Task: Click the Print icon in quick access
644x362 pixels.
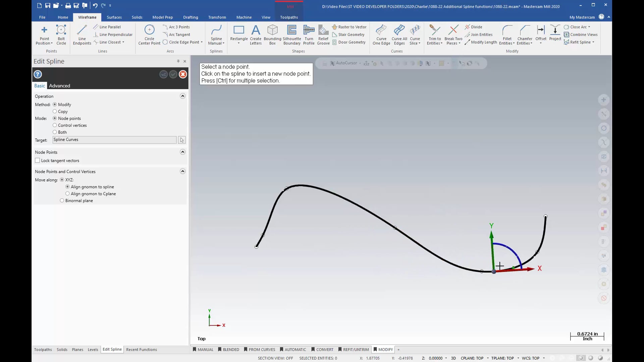Action: tap(68, 5)
